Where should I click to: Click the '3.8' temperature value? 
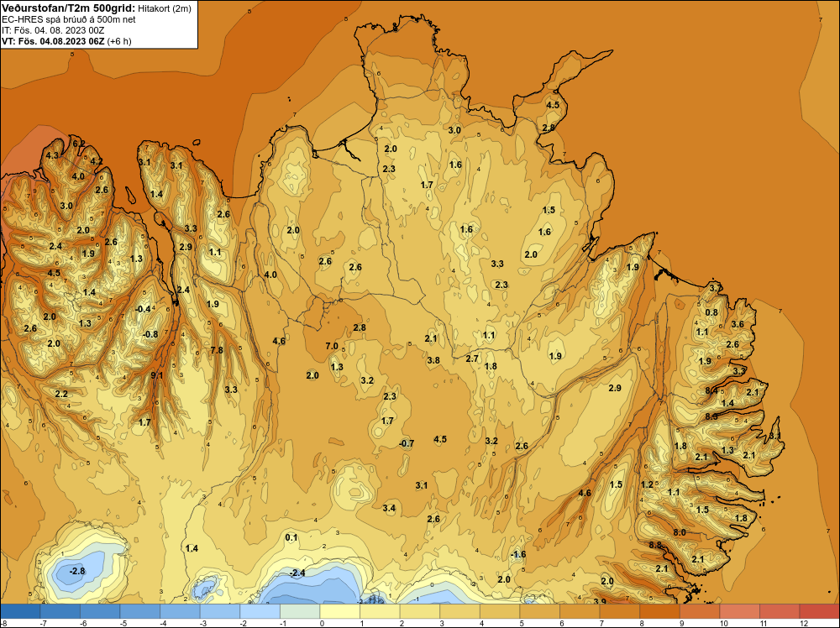tap(433, 360)
